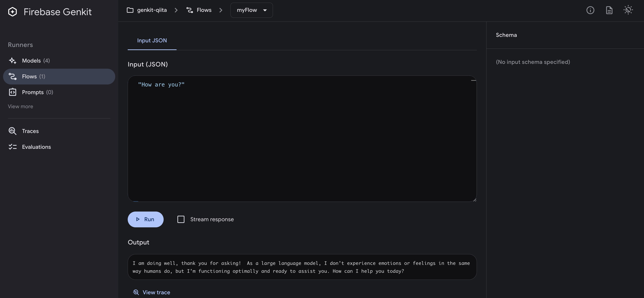Viewport: 644px width, 298px height.
Task: Enable the Stream response checkbox
Action: [x=181, y=219]
